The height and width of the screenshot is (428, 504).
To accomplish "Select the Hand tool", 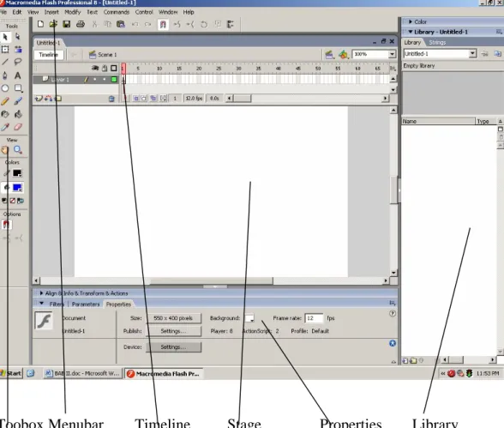I will 5,150.
